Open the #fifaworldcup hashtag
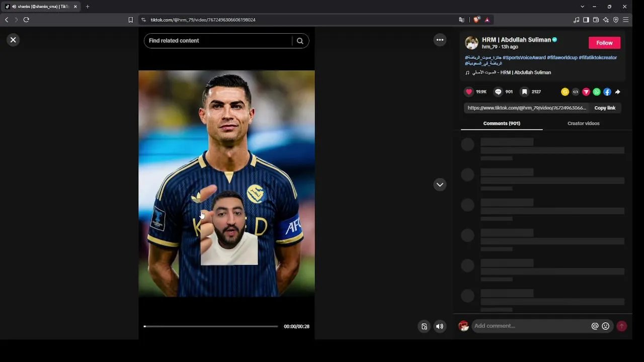 pos(562,57)
